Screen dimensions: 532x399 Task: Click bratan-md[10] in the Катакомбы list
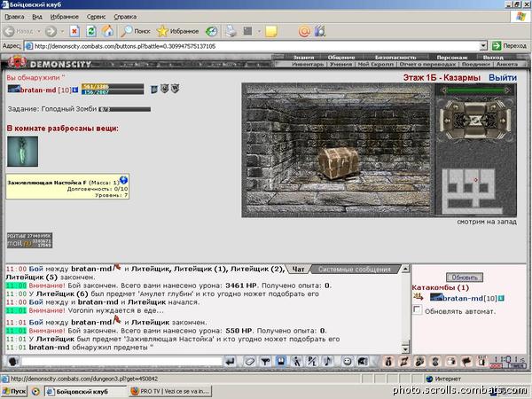coord(470,298)
